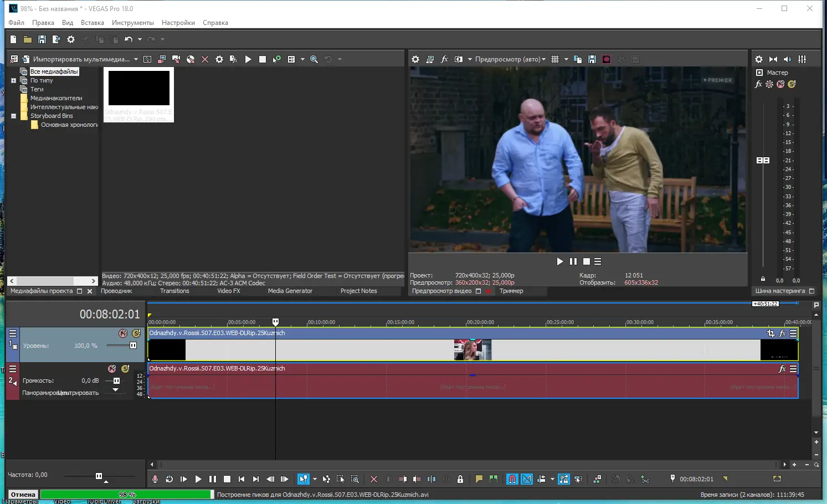This screenshot has height=504, width=827.
Task: Click the red X to remove selected media
Action: point(205,59)
